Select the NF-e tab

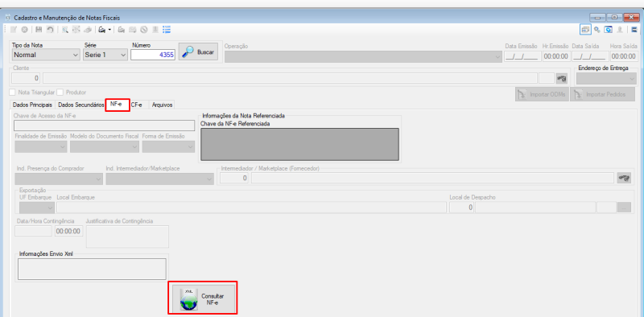click(117, 105)
